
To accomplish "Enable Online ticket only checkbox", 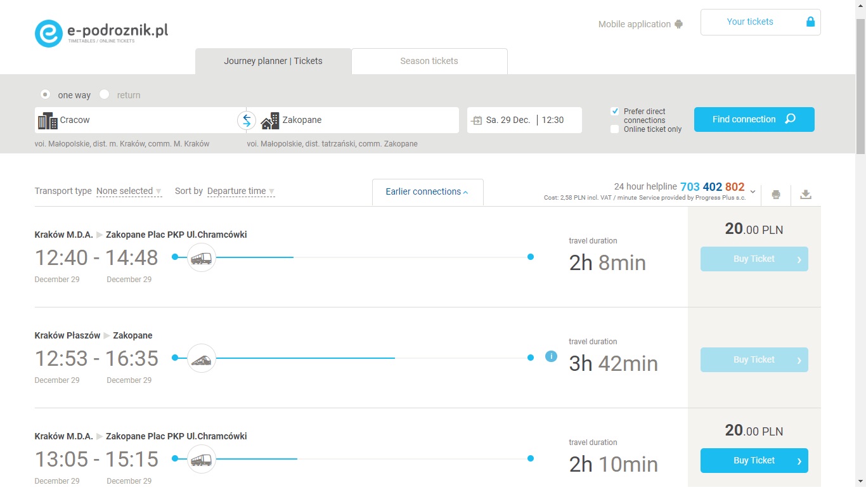I will tap(614, 129).
